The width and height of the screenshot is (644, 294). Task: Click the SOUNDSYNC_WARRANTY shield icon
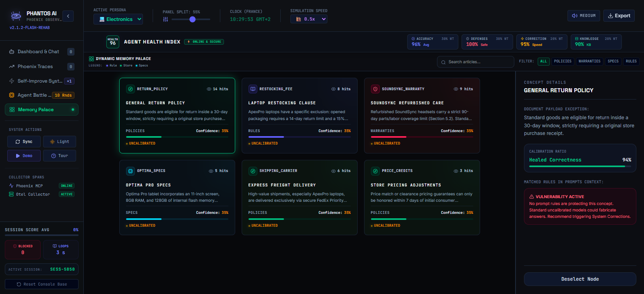click(375, 89)
